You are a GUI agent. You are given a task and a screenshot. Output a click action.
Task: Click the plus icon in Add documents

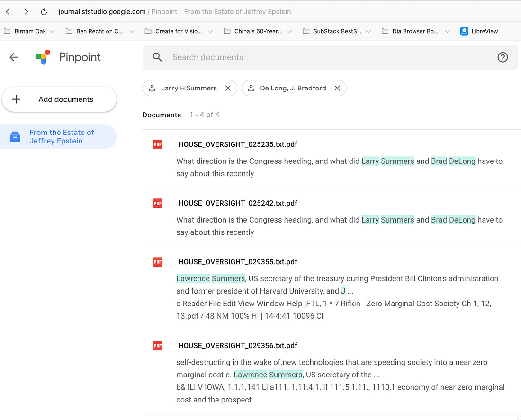point(16,99)
